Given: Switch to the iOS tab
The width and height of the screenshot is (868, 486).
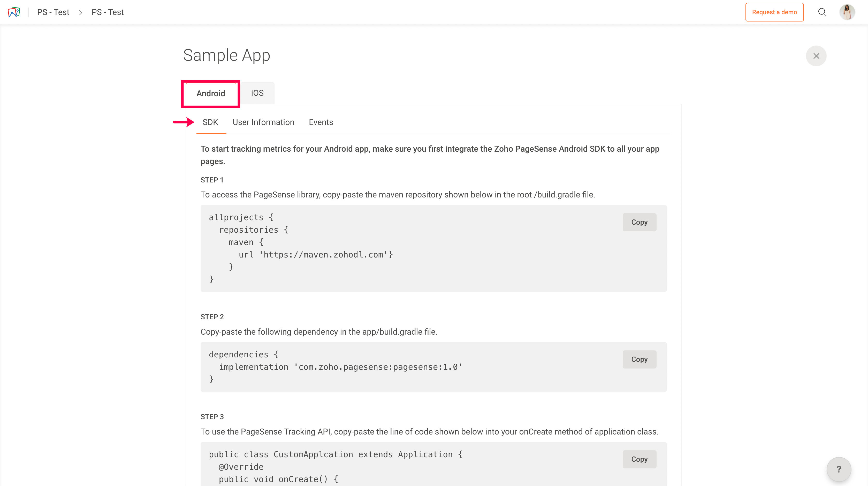Looking at the screenshot, I should coord(257,93).
